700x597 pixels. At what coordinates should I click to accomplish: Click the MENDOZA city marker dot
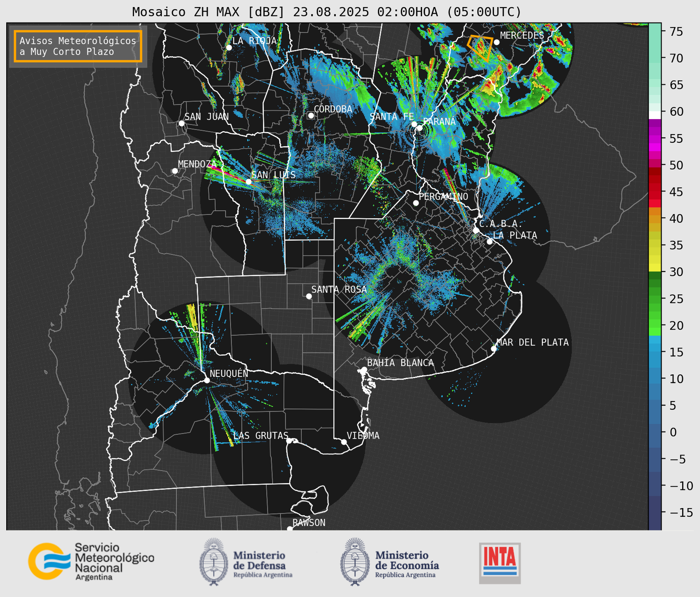coord(175,171)
